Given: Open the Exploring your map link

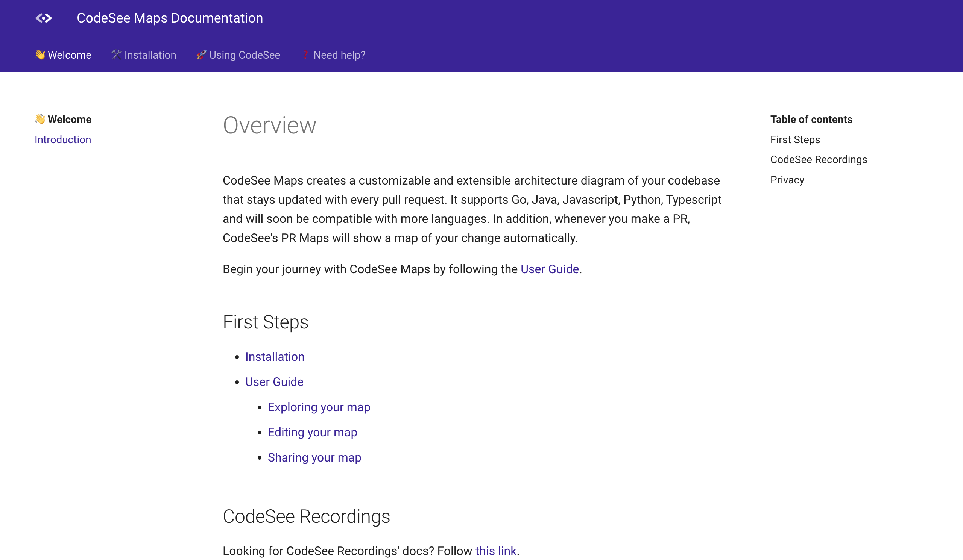Looking at the screenshot, I should 319,407.
